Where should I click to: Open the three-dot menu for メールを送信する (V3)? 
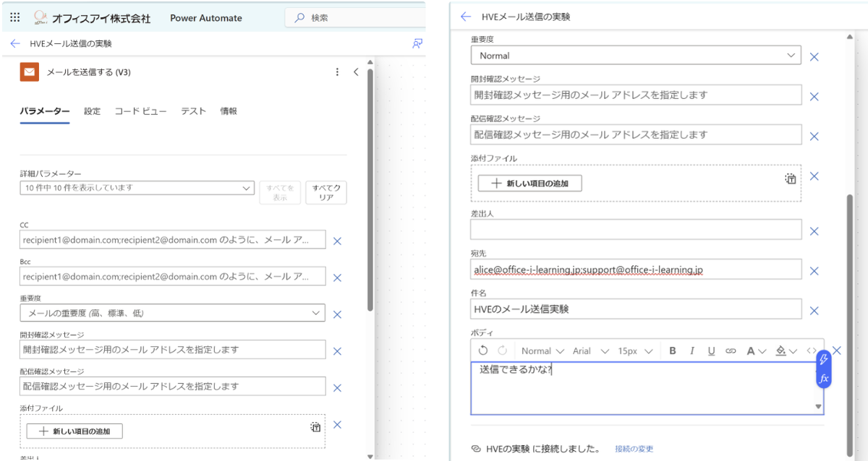[337, 72]
